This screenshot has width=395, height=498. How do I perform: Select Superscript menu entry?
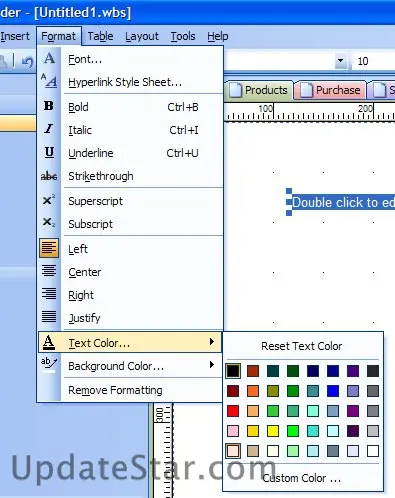tap(130, 201)
